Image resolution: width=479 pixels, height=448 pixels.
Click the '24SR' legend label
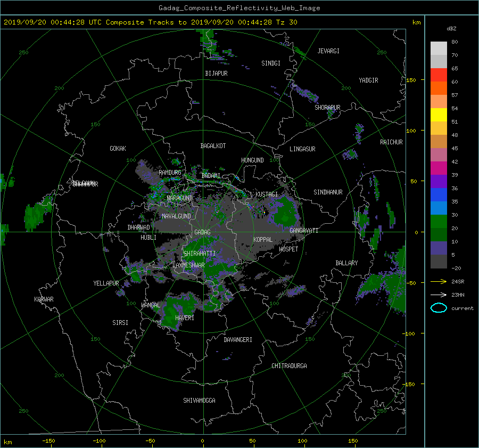pos(458,281)
